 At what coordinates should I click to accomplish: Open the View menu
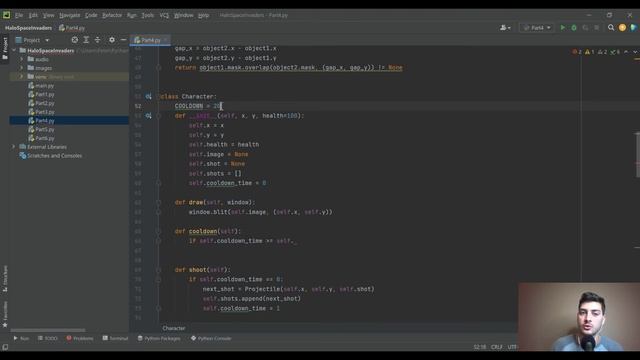click(x=48, y=15)
